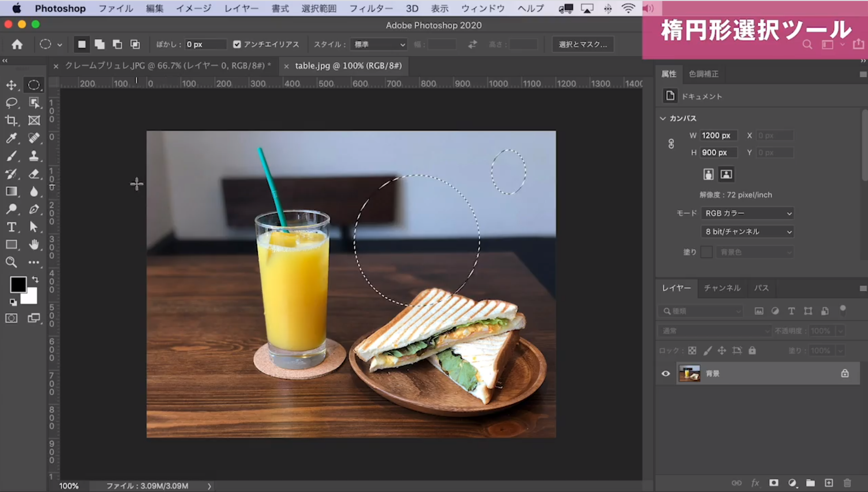Select the Lasso tool
Viewport: 868px width, 492px height.
pos(12,103)
